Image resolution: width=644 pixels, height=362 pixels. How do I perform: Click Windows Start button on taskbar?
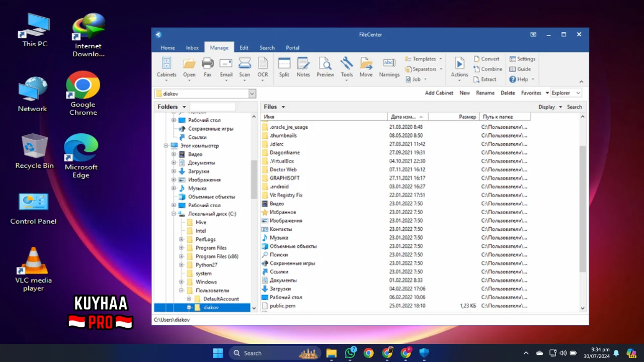click(x=218, y=353)
